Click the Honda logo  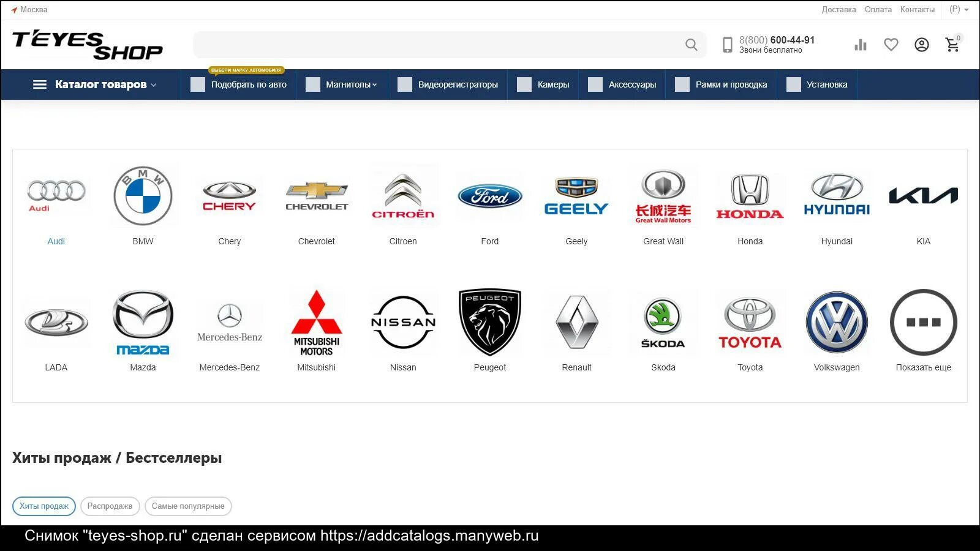tap(750, 196)
